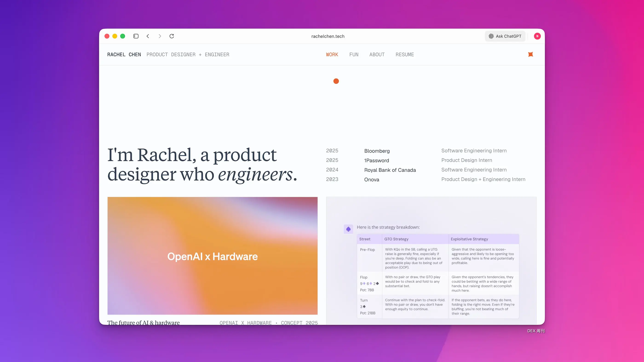Open the OpenAI x Hardware project thumbnail
This screenshot has height=362, width=644.
pos(213,256)
